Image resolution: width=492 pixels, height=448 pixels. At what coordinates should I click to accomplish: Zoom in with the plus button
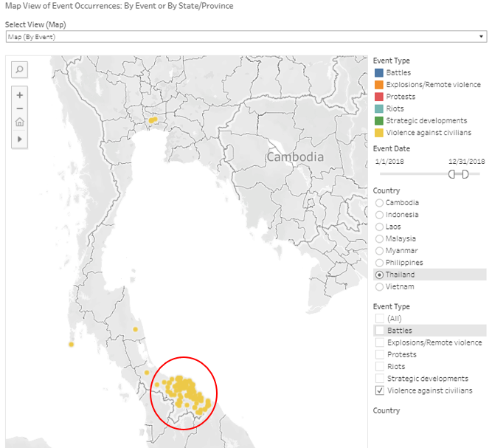[x=20, y=95]
